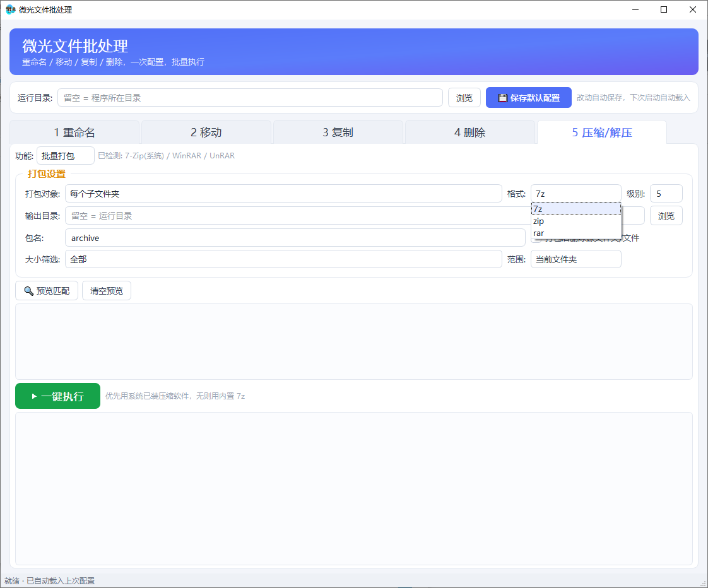Open the 功能 dropdown showing 批量打包

(x=66, y=156)
